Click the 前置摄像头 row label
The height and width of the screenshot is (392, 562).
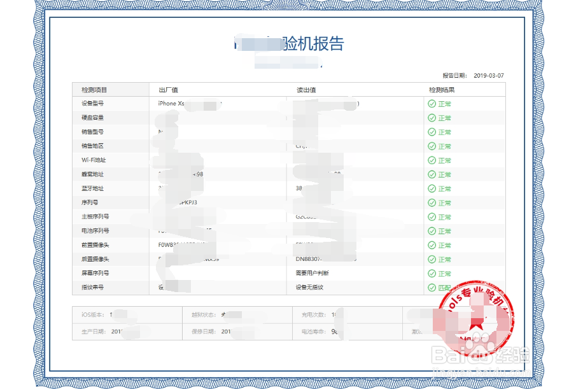[95, 245]
